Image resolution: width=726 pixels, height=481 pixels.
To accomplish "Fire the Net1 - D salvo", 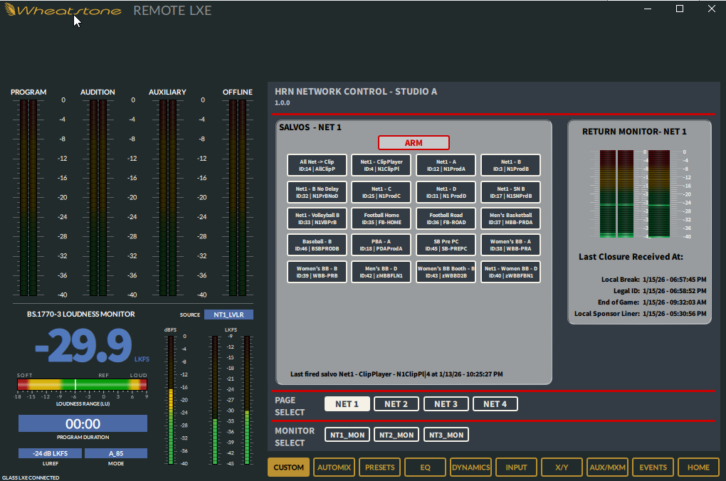I will click(446, 192).
